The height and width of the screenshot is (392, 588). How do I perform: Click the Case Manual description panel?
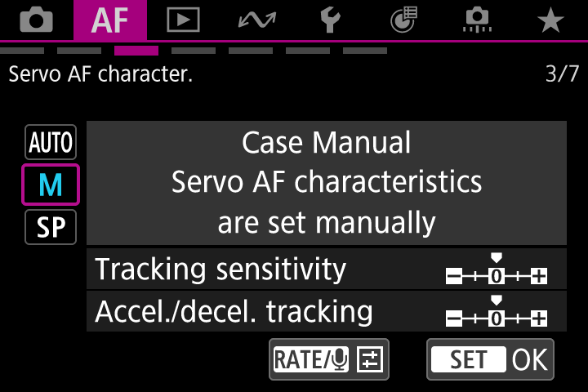point(326,182)
